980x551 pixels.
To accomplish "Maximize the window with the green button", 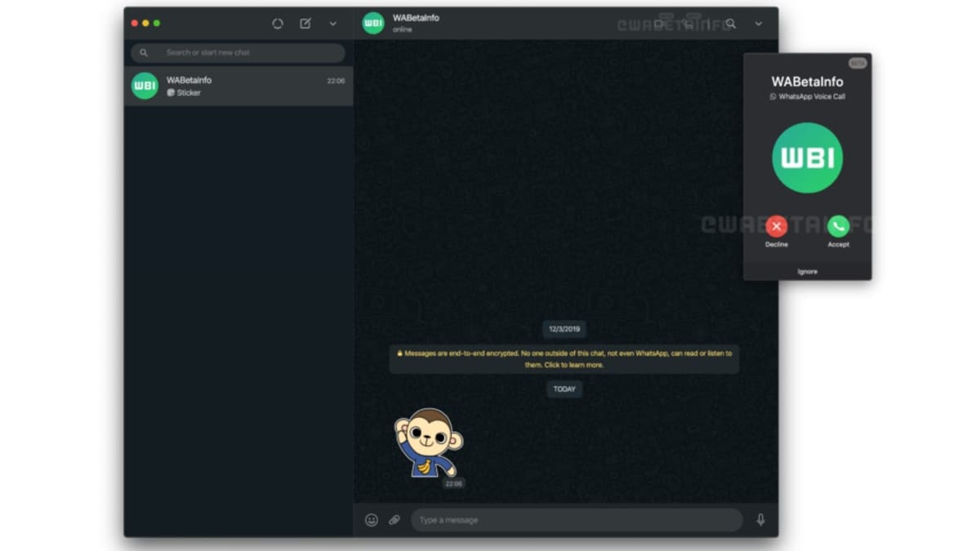I will (157, 24).
